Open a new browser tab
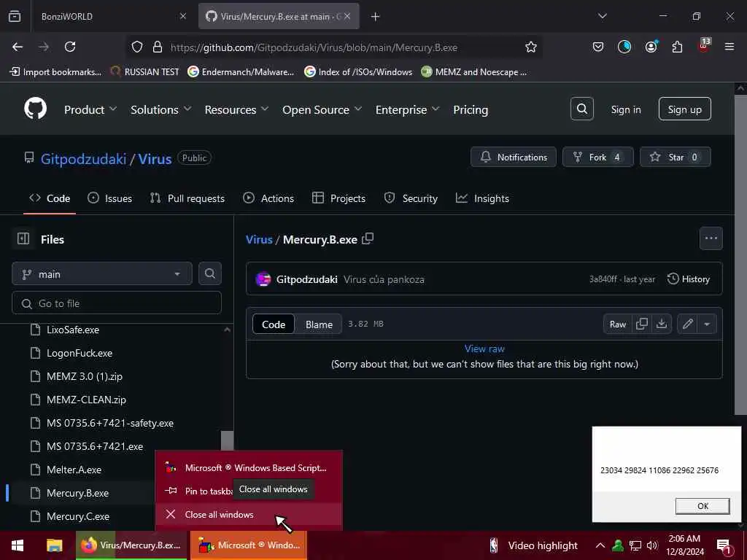The width and height of the screenshot is (747, 560). (x=376, y=17)
